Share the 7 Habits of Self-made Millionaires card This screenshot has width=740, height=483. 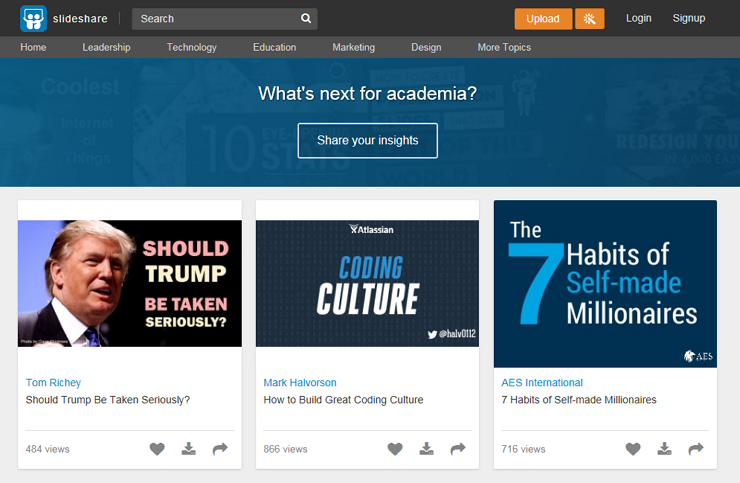pos(696,449)
